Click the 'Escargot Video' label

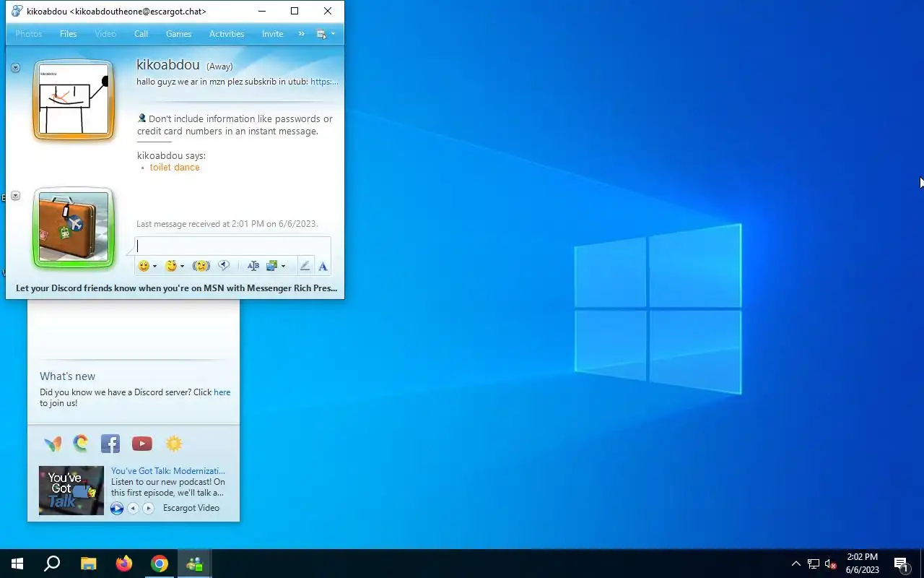pyautogui.click(x=191, y=508)
